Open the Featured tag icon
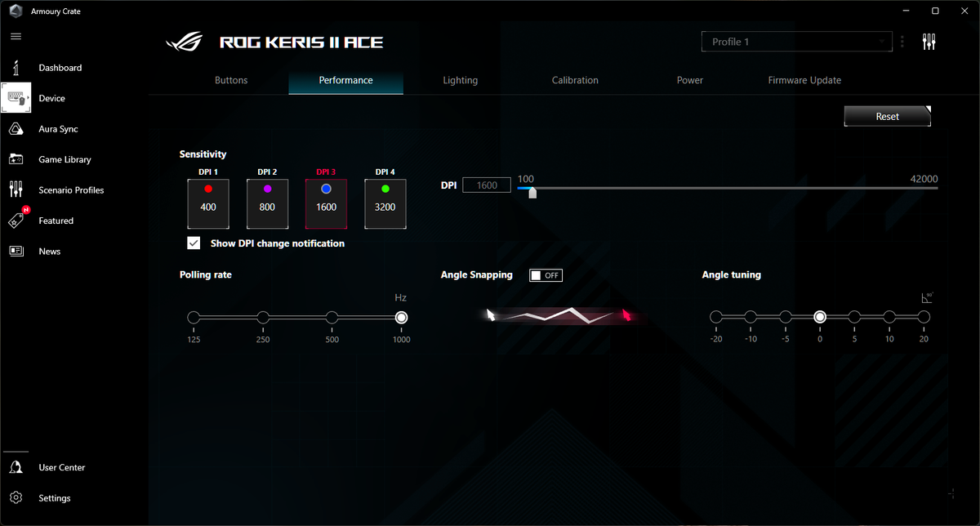The width and height of the screenshot is (980, 526). [17, 221]
